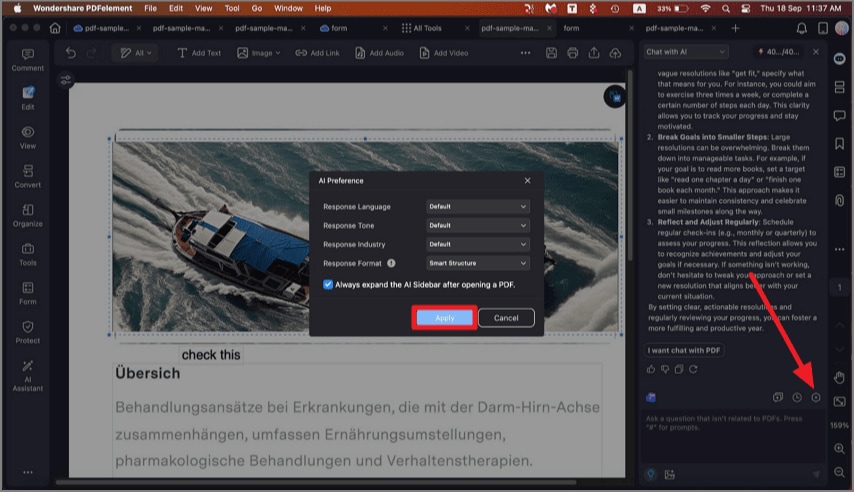Screen dimensions: 854x492
Task: Open the Tools section in sidebar
Action: (x=28, y=254)
